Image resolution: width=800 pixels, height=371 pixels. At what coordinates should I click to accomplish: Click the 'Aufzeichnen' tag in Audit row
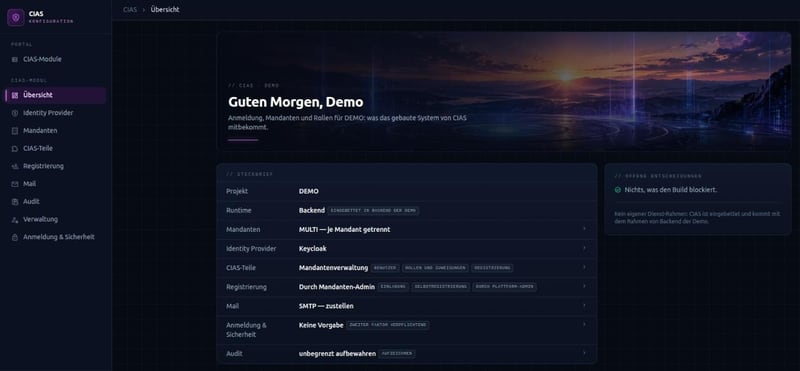pyautogui.click(x=397, y=354)
